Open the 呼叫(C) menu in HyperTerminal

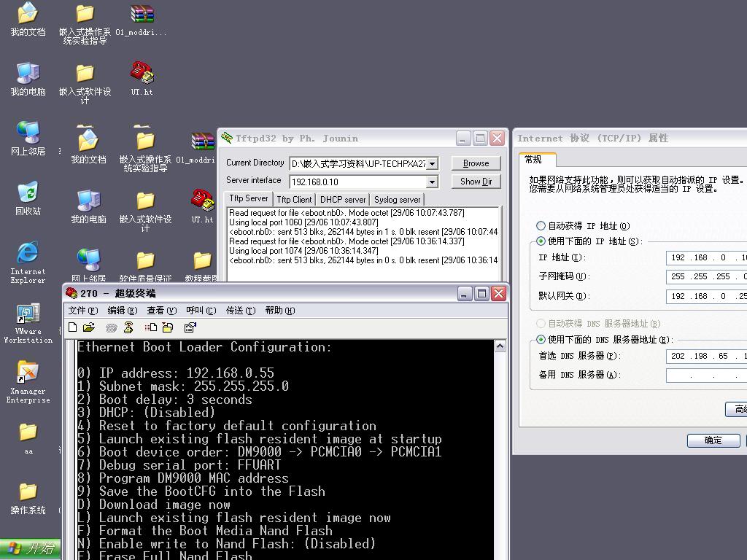(201, 311)
